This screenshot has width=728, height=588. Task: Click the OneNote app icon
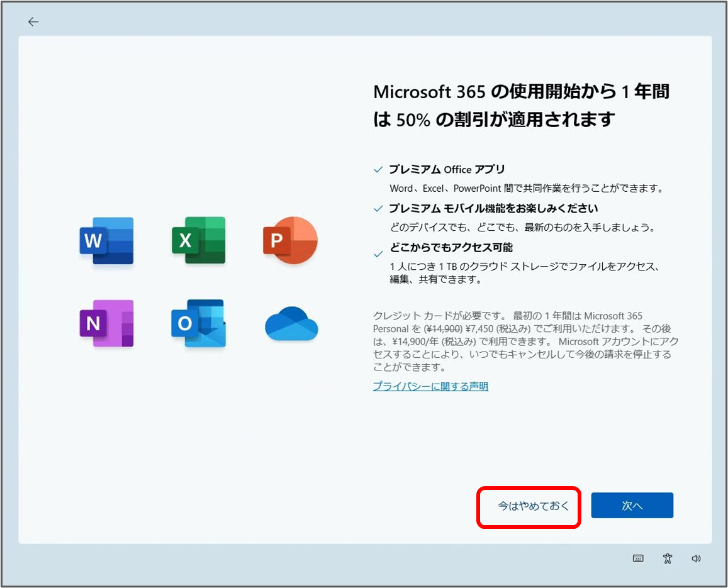coord(107,323)
